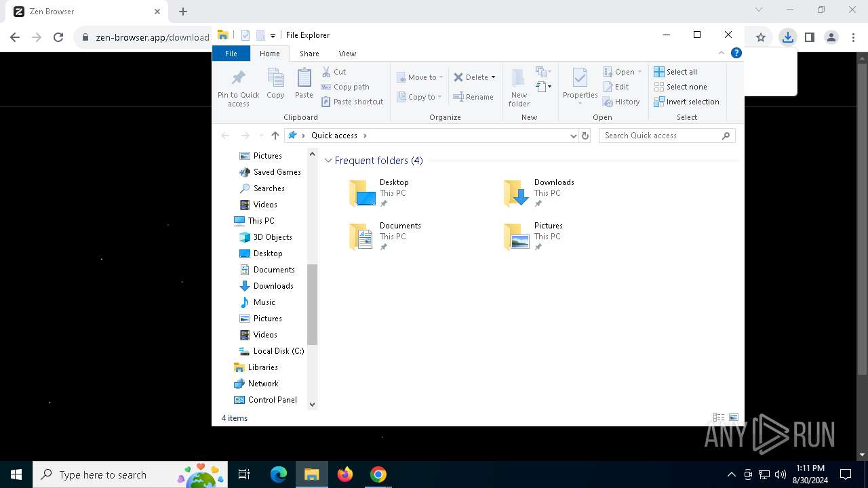Switch to the Share ribbon tab

point(309,53)
